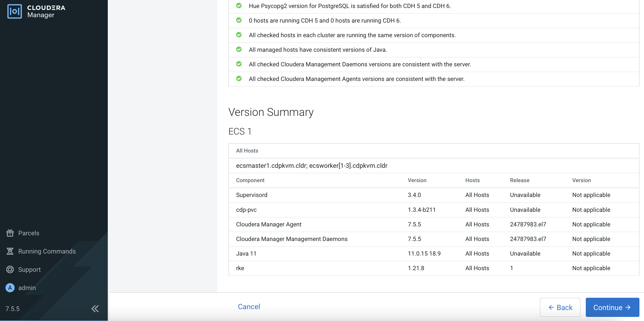Click the Running Commands hourglass icon

pos(10,251)
